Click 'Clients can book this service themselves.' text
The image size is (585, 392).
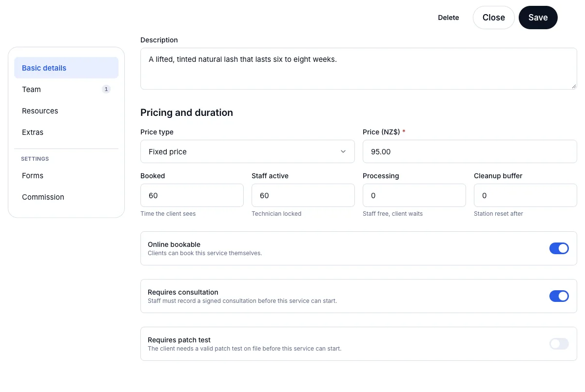[205, 253]
